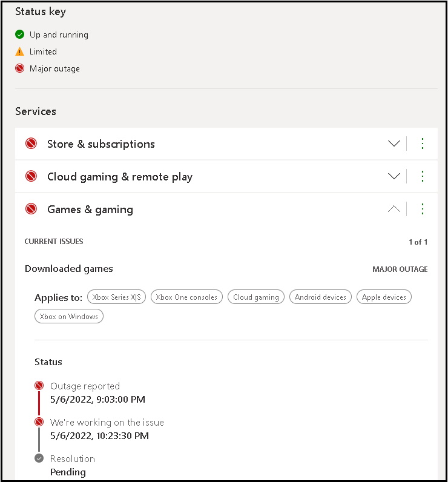Click the orange Limited warning key icon
Screen dimensions: 448x482
[19, 51]
